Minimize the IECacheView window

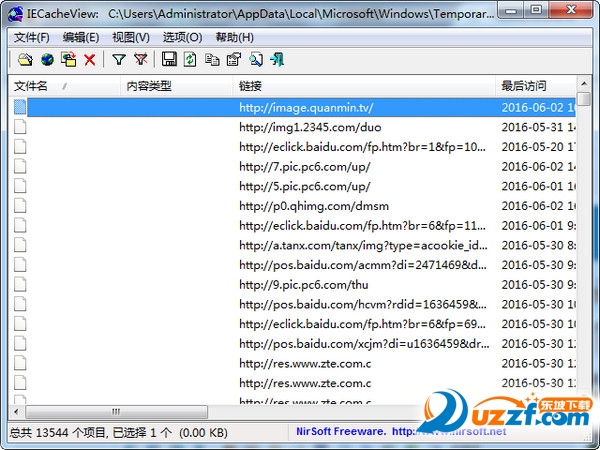pos(511,10)
